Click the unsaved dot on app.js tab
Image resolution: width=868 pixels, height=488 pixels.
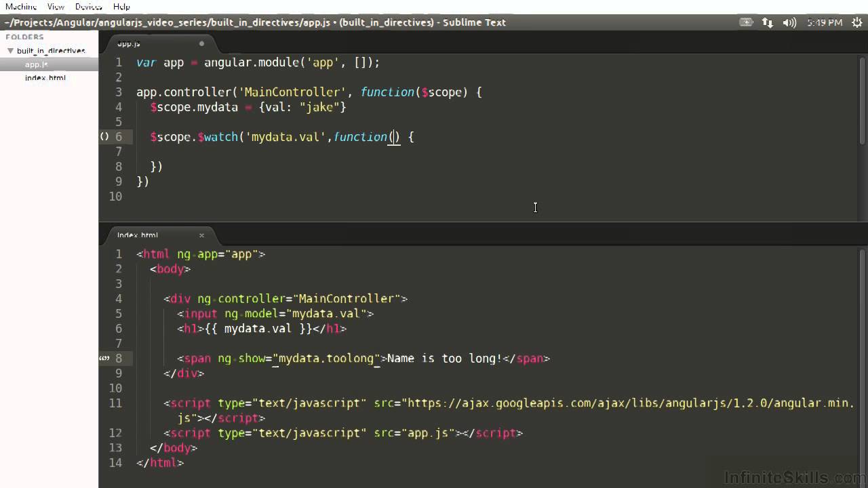coord(201,43)
